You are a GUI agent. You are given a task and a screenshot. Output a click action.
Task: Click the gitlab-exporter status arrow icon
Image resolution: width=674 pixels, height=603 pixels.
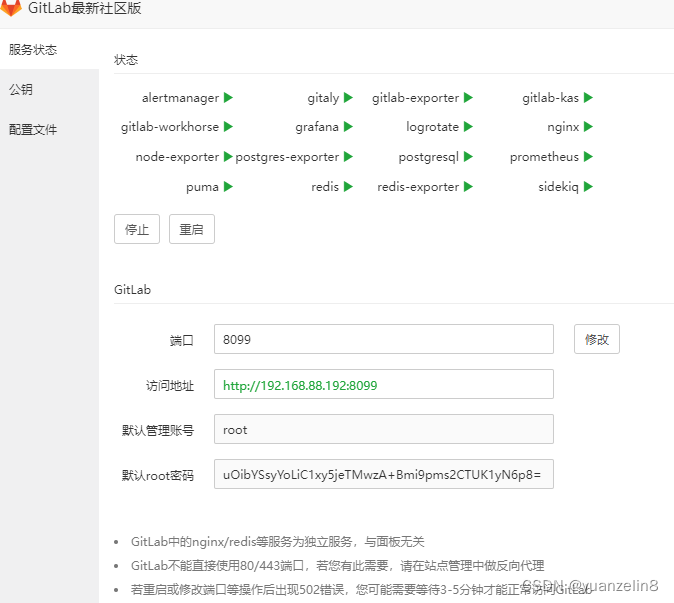[x=468, y=98]
